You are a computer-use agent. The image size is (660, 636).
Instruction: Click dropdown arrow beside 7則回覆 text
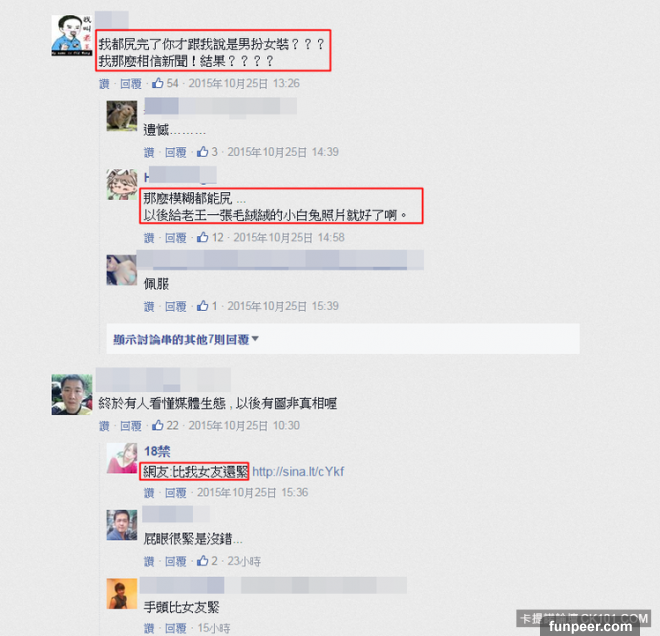[255, 338]
